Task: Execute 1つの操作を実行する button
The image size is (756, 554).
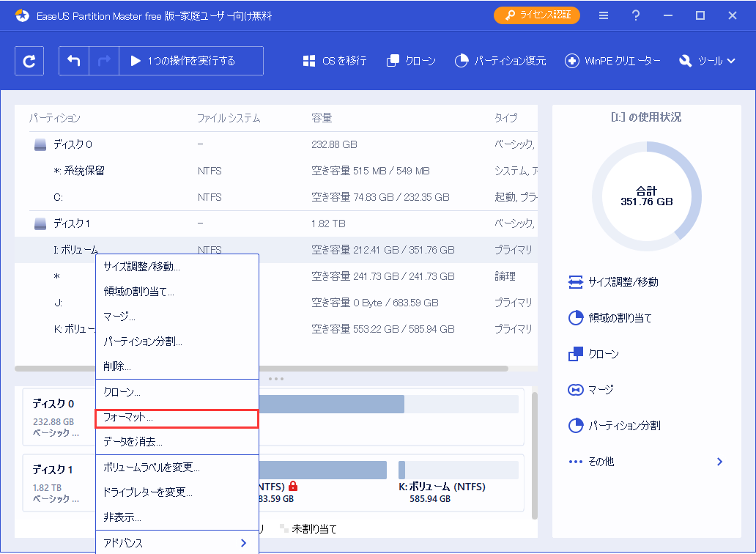Action: coord(191,61)
